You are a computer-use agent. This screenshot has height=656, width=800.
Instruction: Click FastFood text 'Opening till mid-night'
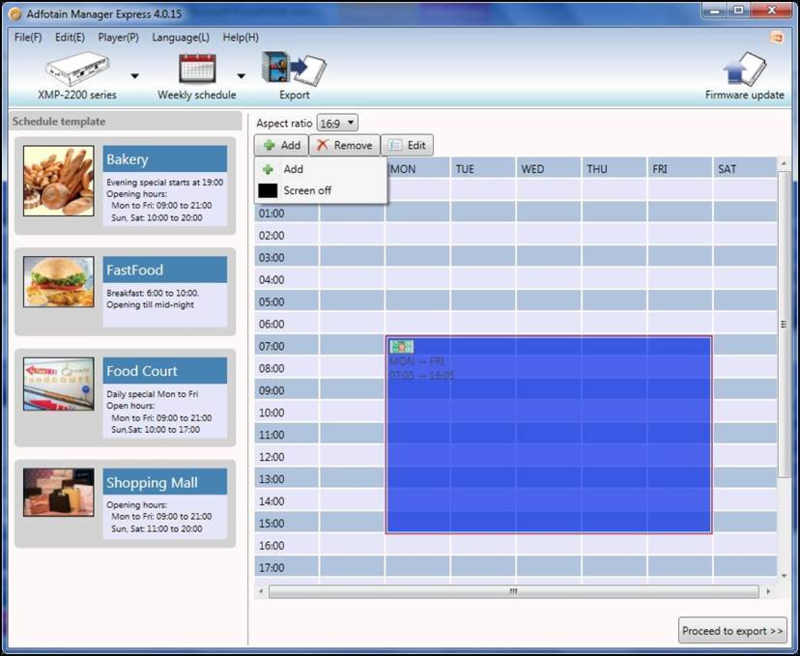[150, 305]
